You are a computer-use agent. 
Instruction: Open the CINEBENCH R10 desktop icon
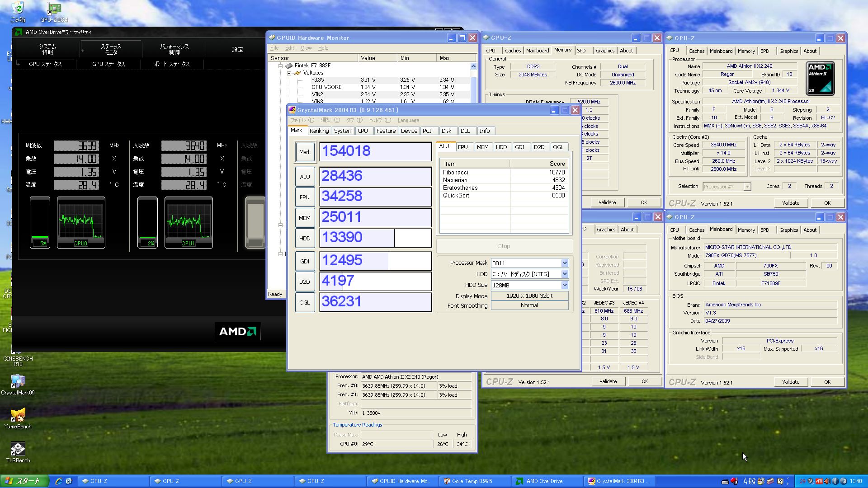(18, 360)
